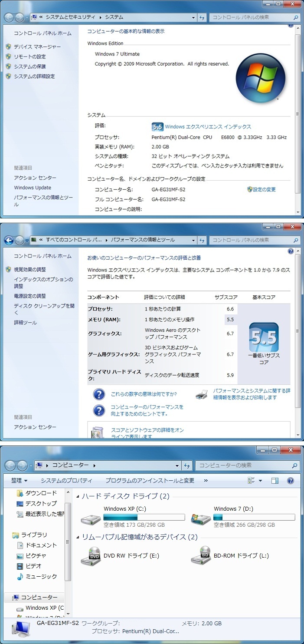Click 設定の変更 link
The image size is (304, 644).
[264, 189]
